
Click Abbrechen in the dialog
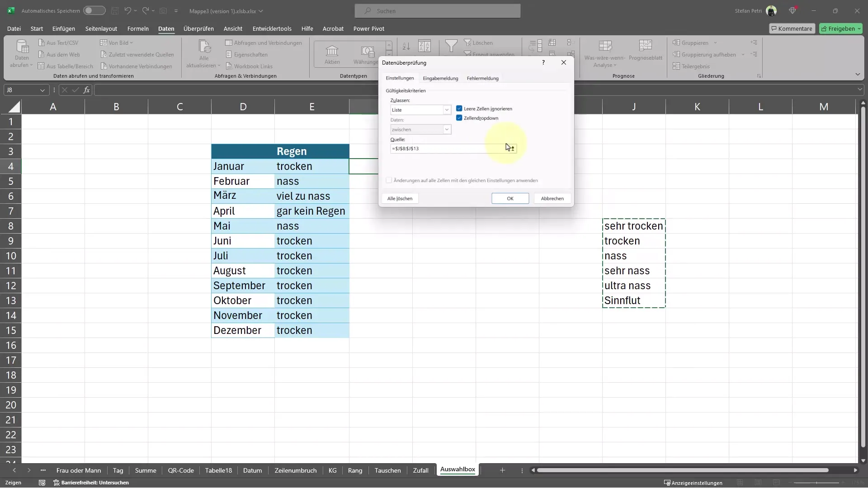[x=552, y=198]
